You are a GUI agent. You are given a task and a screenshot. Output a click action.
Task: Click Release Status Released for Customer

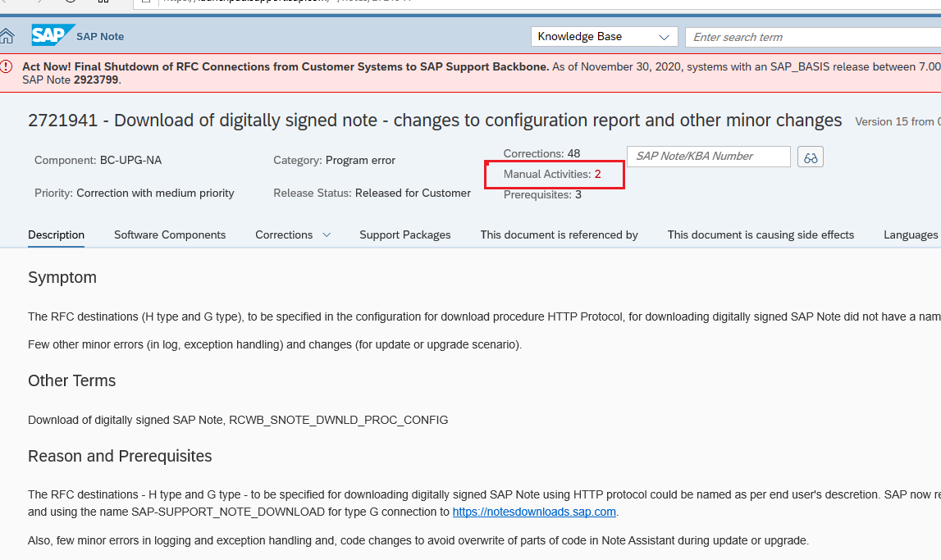tap(413, 193)
